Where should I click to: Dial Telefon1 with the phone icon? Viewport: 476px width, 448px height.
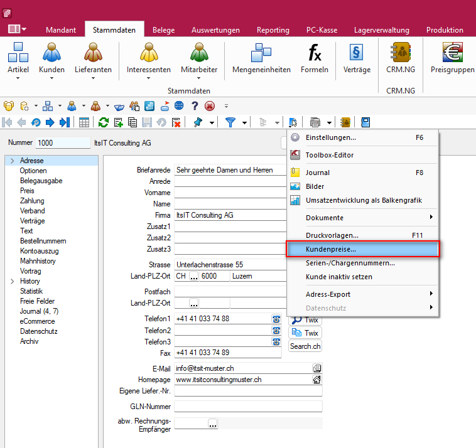276,319
